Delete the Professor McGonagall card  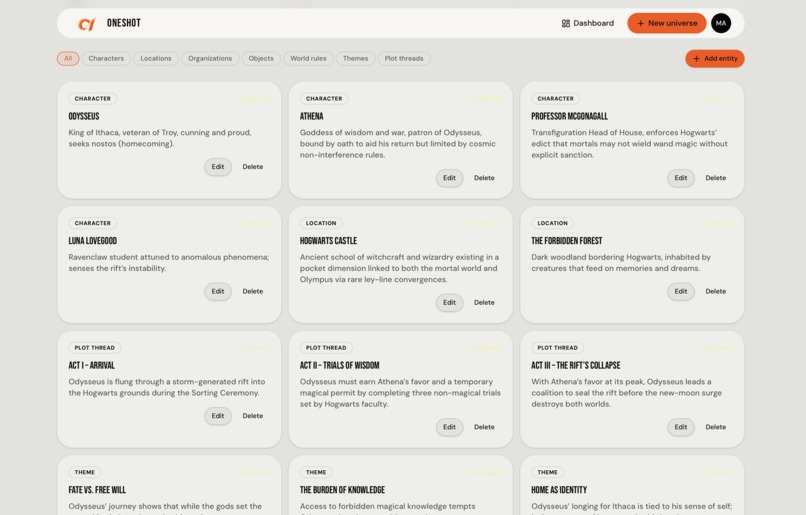pos(716,178)
